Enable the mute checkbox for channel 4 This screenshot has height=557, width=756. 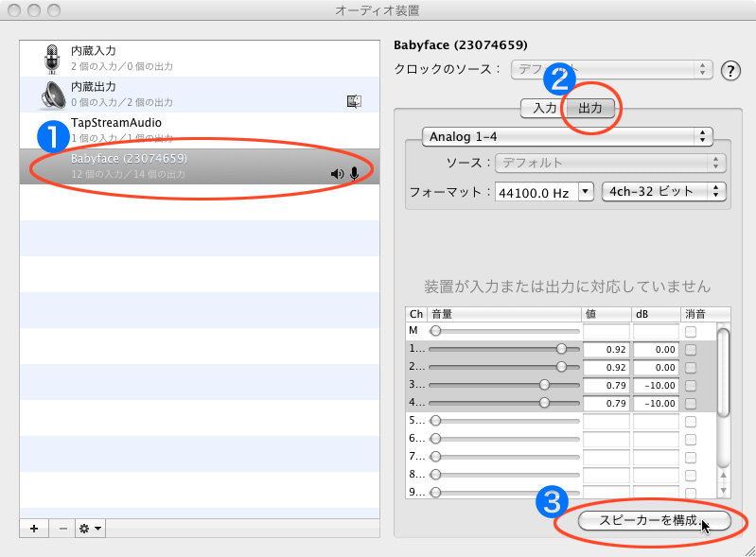click(691, 403)
